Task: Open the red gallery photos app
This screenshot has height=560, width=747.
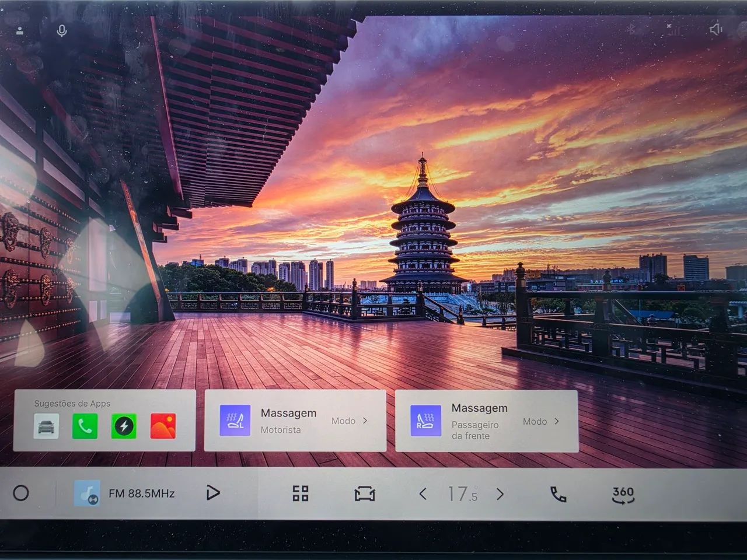Action: pyautogui.click(x=163, y=426)
